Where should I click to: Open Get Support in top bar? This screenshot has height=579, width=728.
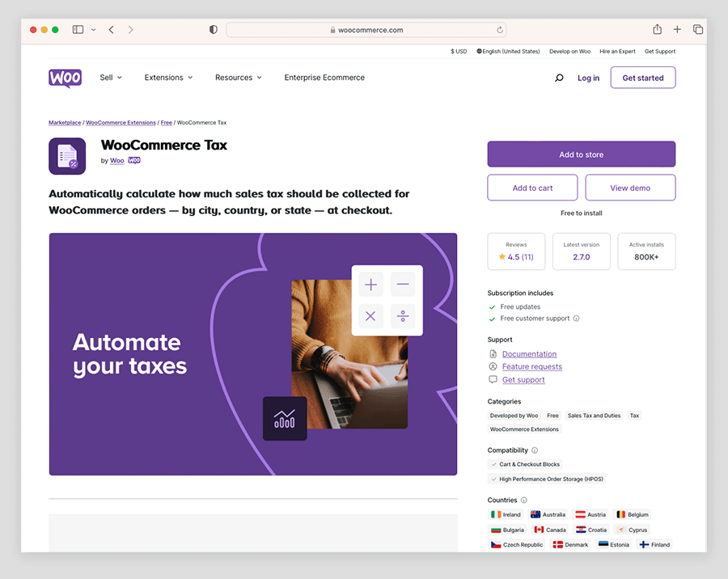click(x=660, y=52)
